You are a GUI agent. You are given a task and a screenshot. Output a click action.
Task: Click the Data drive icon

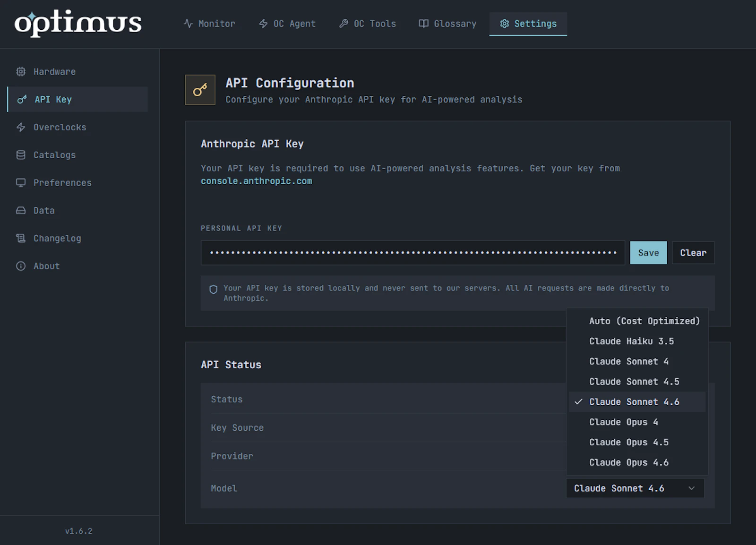click(x=21, y=211)
